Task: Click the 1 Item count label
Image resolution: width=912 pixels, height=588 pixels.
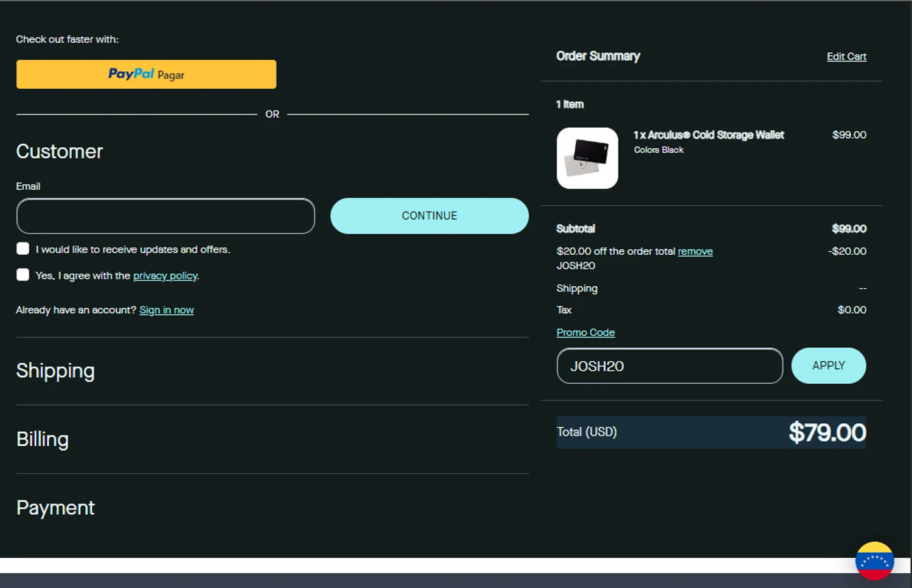Action: click(x=570, y=105)
